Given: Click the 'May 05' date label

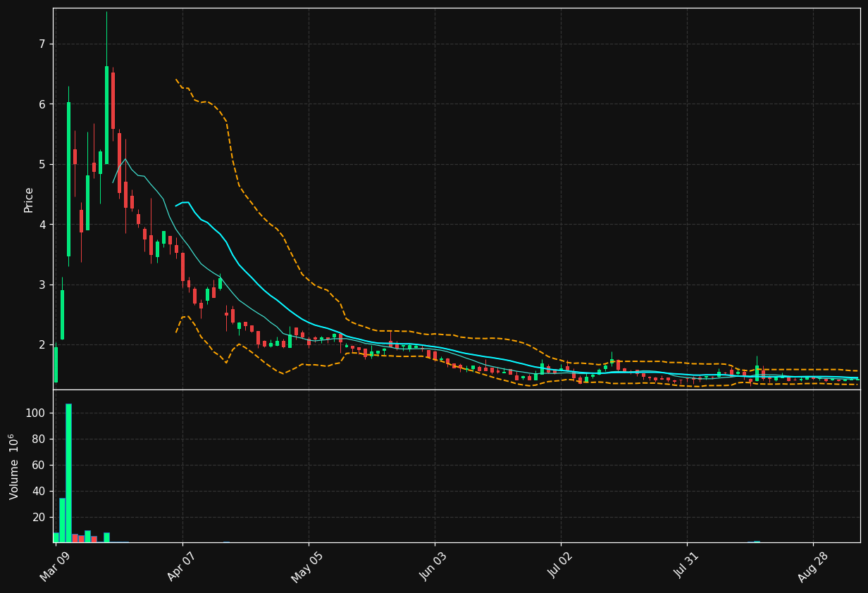Looking at the screenshot, I should [x=306, y=567].
